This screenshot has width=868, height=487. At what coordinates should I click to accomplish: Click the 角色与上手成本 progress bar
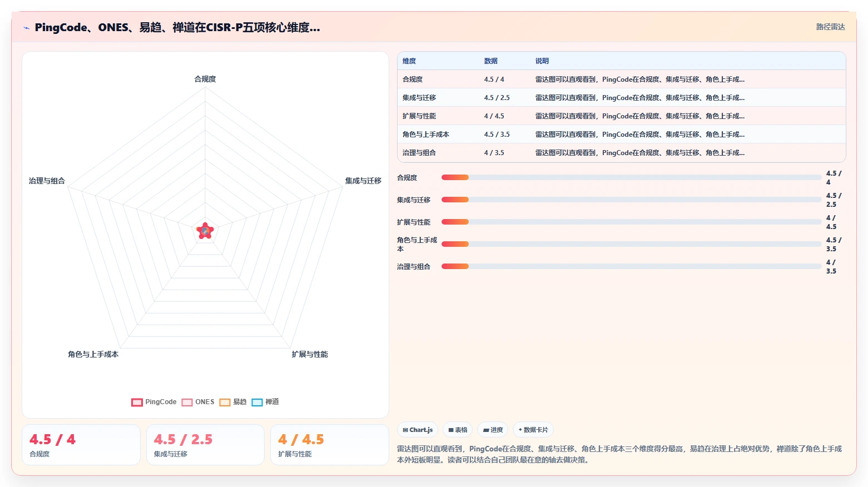coord(631,244)
